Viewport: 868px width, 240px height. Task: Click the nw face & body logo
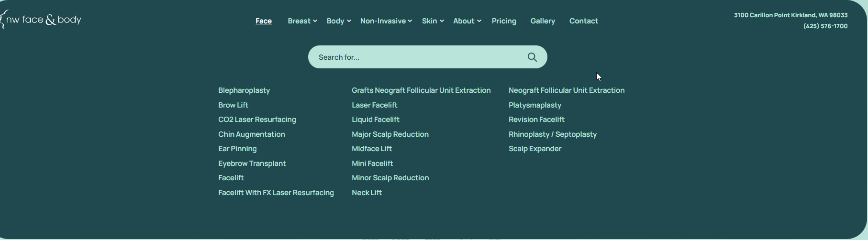pos(42,20)
